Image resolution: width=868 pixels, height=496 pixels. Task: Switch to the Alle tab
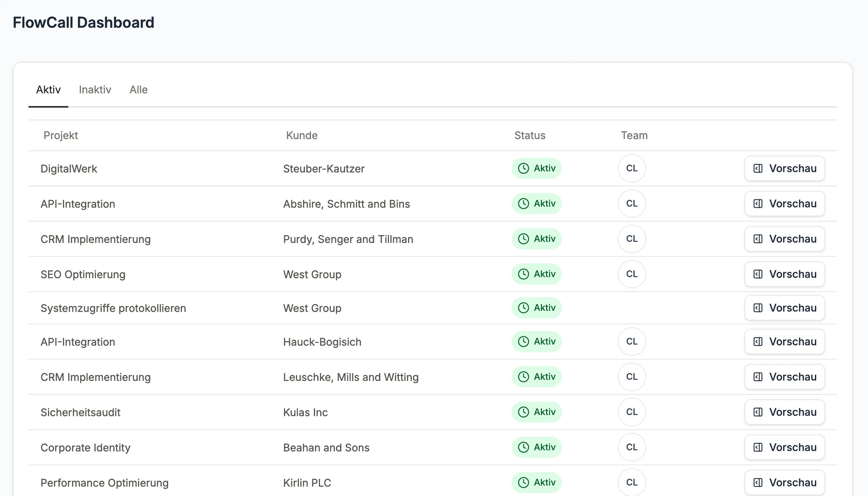(x=138, y=90)
